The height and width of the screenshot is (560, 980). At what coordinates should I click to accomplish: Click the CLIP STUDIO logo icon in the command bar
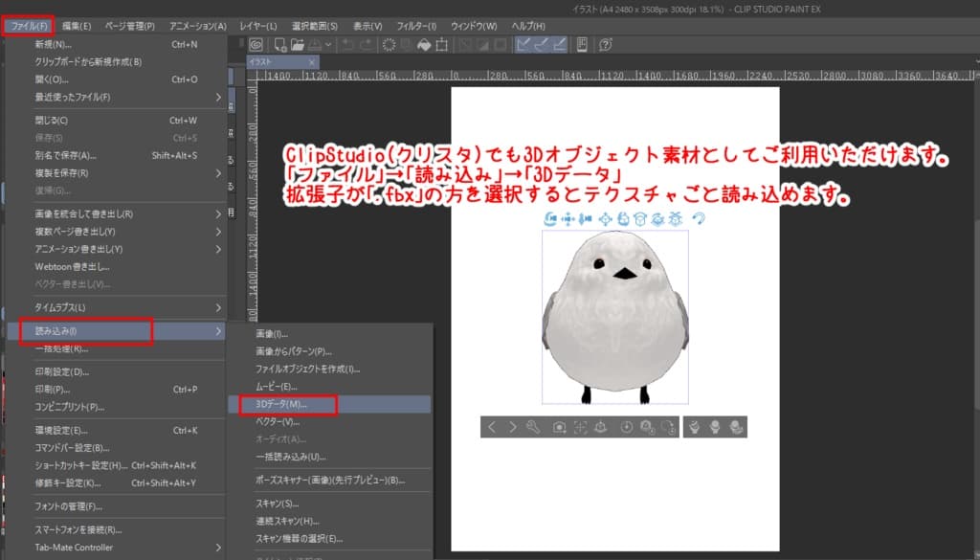tap(255, 44)
